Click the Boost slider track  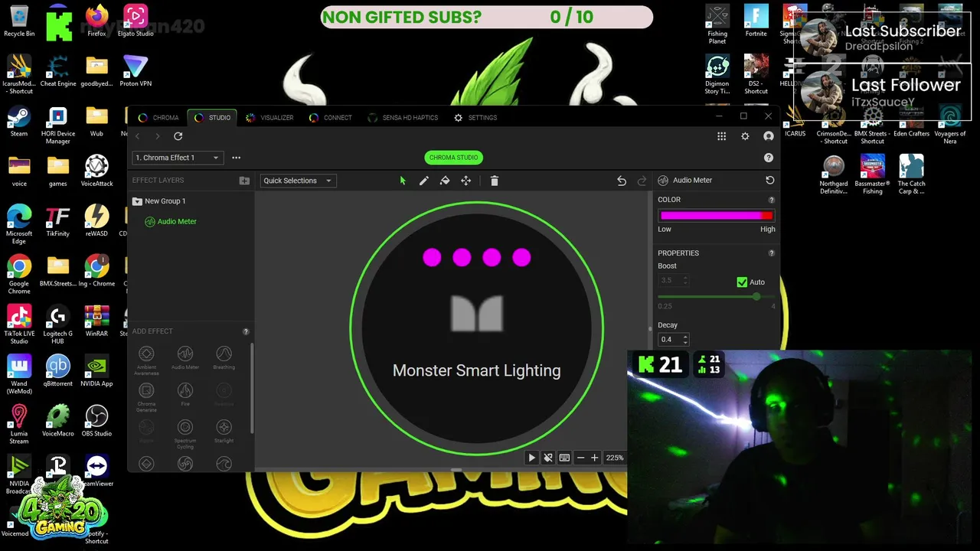click(716, 296)
